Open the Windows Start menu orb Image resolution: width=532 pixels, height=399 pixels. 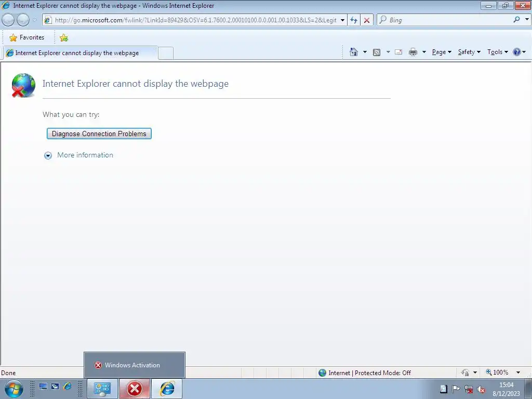coord(14,389)
